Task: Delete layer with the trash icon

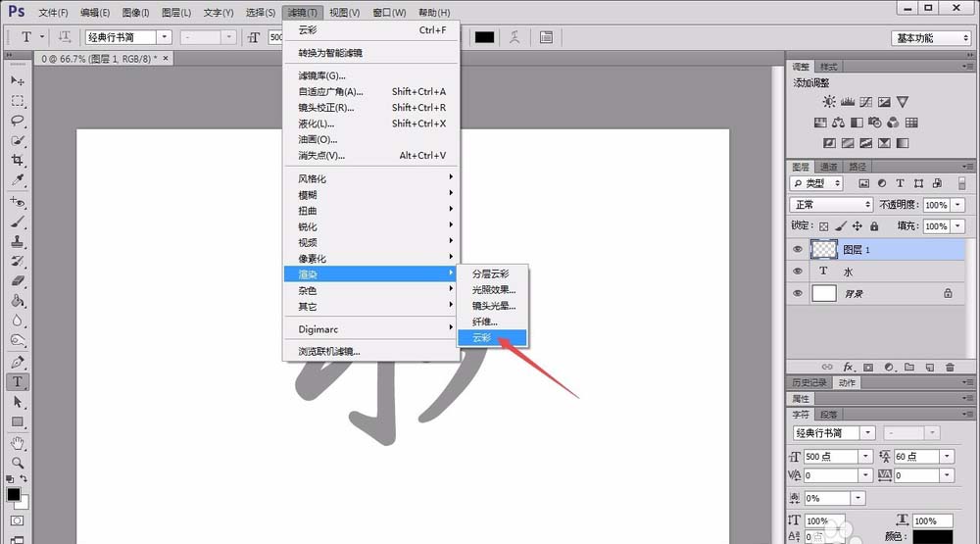Action: pyautogui.click(x=950, y=367)
